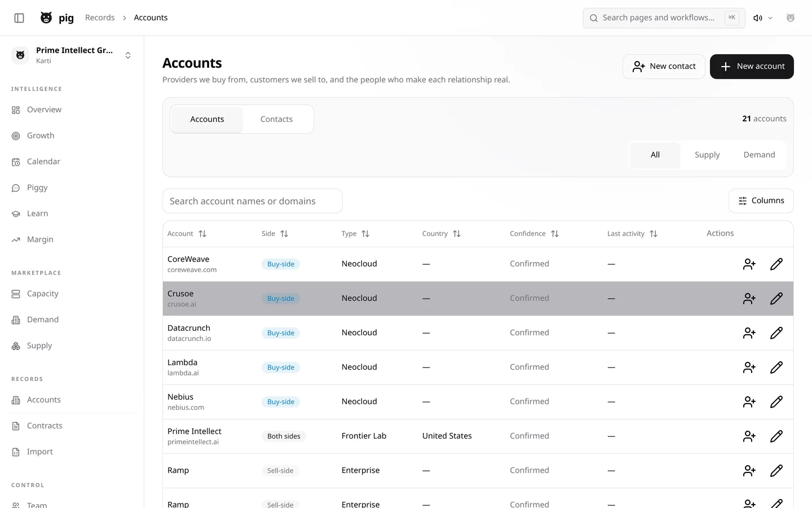812x508 pixels.
Task: Add a contact to Datacrunch
Action: (x=749, y=333)
